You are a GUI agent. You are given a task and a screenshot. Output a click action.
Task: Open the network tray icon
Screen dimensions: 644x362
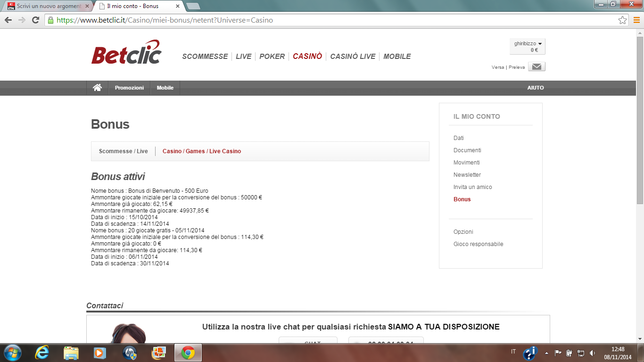[581, 353]
